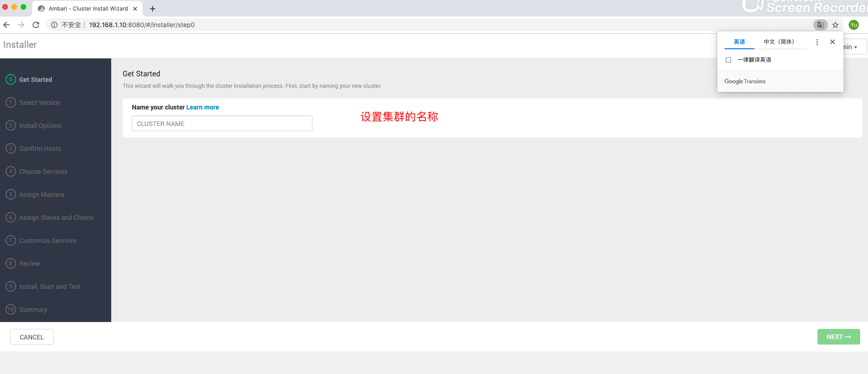Expand the admin user dropdown
The width and height of the screenshot is (868, 374).
tap(855, 47)
